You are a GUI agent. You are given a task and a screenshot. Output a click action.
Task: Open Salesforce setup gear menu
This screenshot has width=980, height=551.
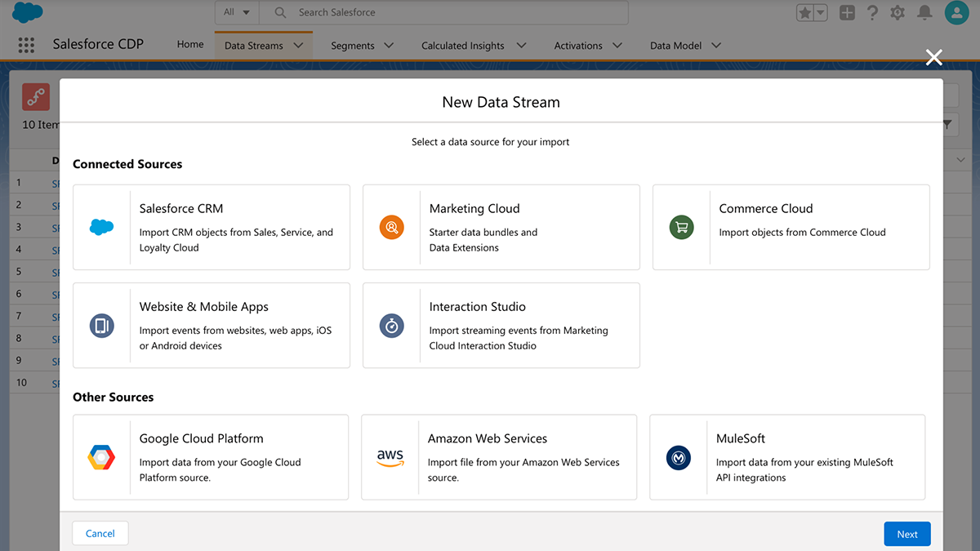tap(896, 12)
